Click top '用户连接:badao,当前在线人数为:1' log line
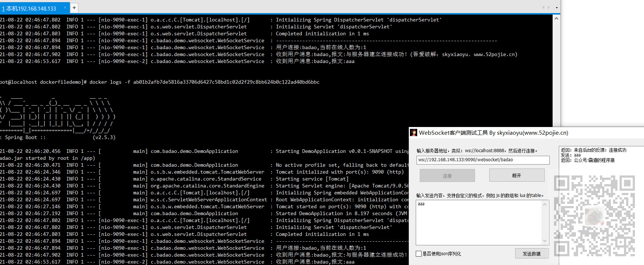This screenshot has height=265, width=644. [183, 47]
